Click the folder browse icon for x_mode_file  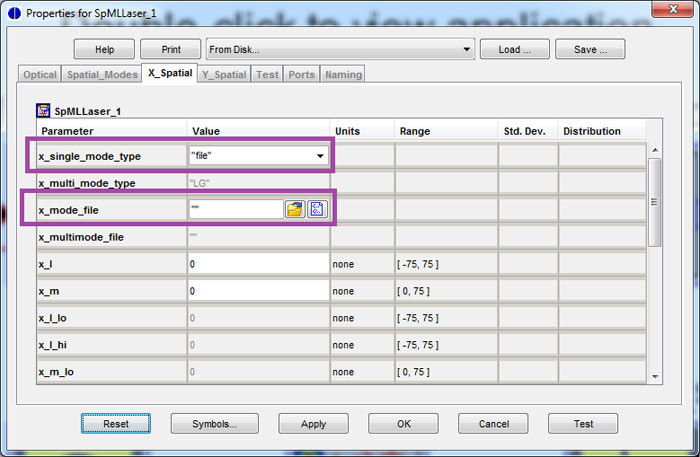click(295, 209)
